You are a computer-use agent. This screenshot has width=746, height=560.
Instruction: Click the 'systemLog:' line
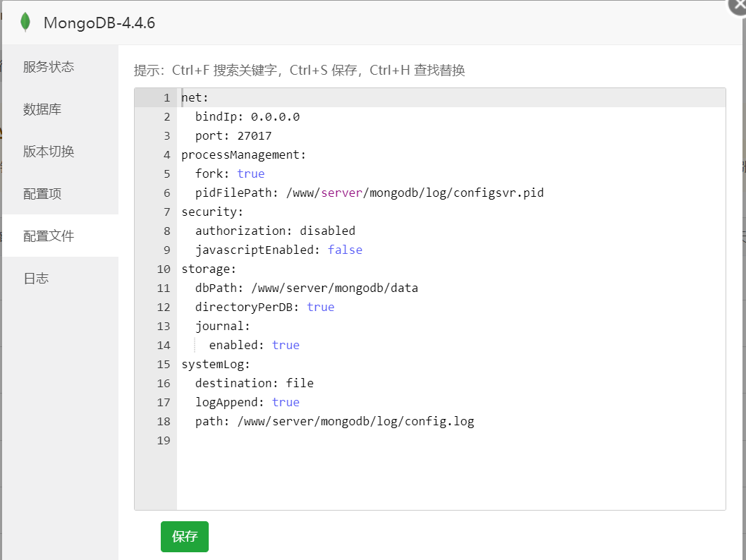pyautogui.click(x=216, y=364)
